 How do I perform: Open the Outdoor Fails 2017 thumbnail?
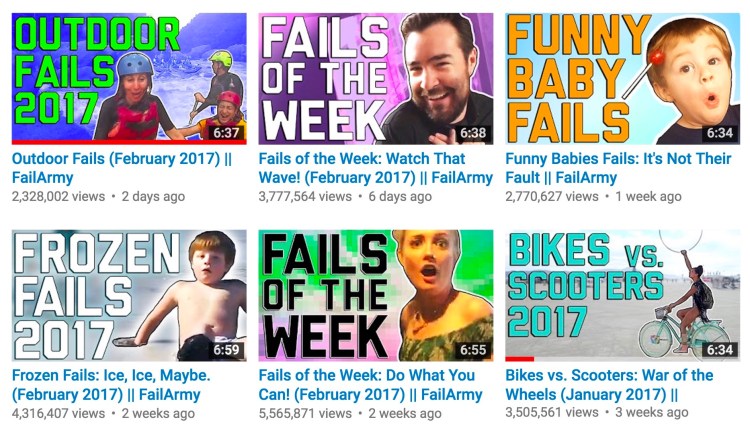coord(129,78)
